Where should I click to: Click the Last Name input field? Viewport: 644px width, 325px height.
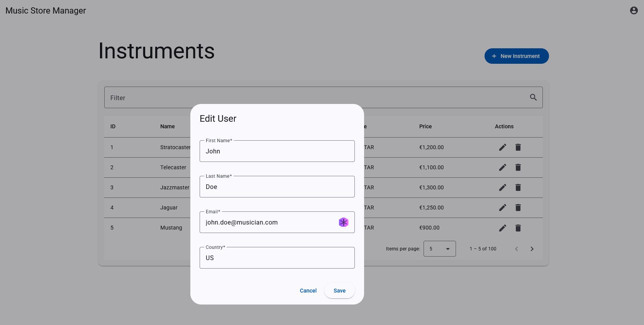click(277, 187)
